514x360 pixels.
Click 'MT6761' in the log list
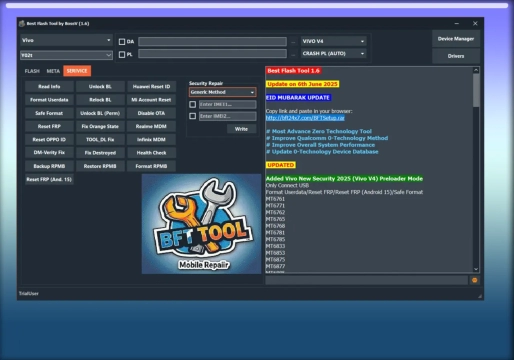coord(275,199)
